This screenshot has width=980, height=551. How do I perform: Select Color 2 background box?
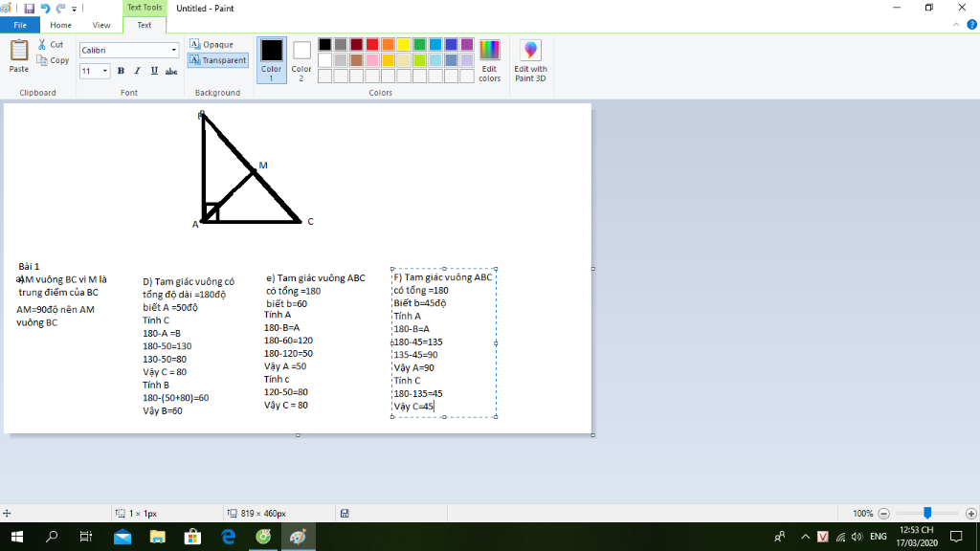pos(301,60)
